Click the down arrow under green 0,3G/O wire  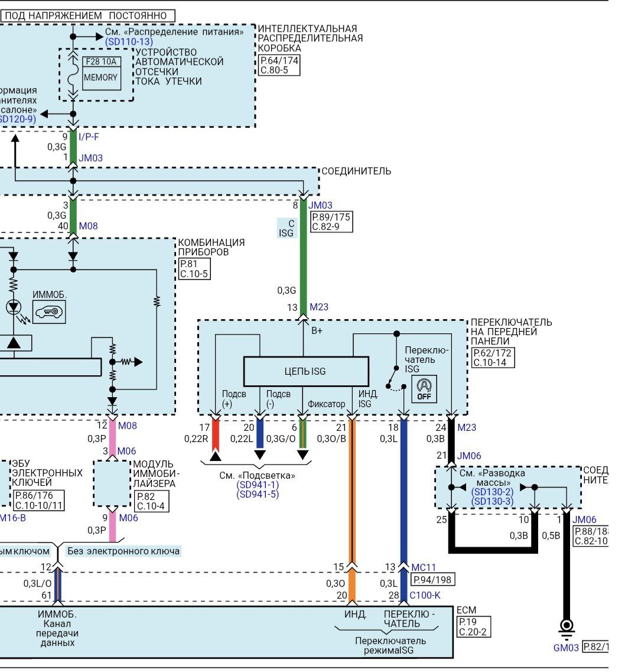point(303,455)
